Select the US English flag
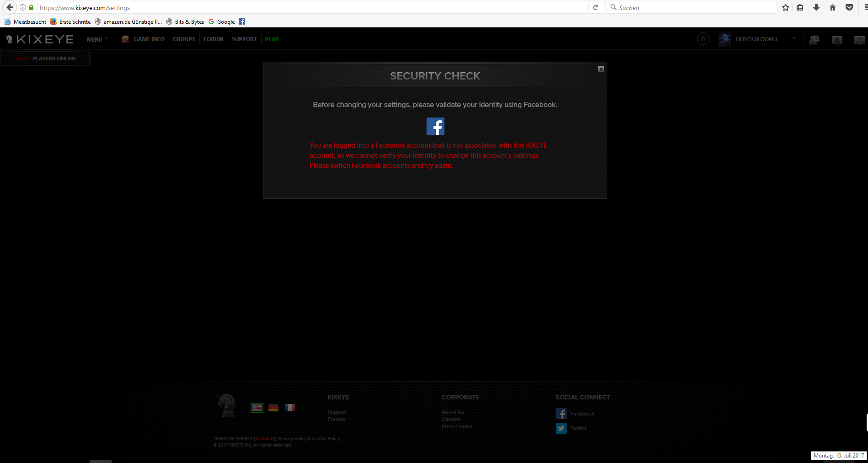The width and height of the screenshot is (868, 463). tap(257, 408)
